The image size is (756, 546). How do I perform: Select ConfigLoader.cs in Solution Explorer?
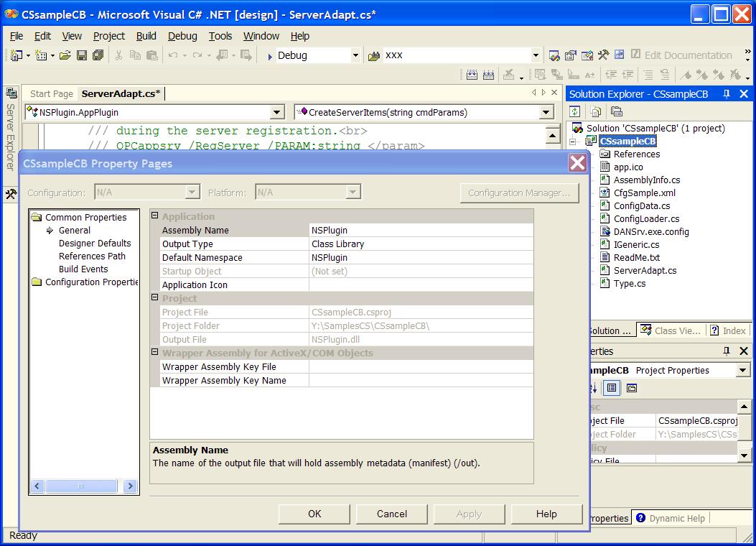[646, 218]
